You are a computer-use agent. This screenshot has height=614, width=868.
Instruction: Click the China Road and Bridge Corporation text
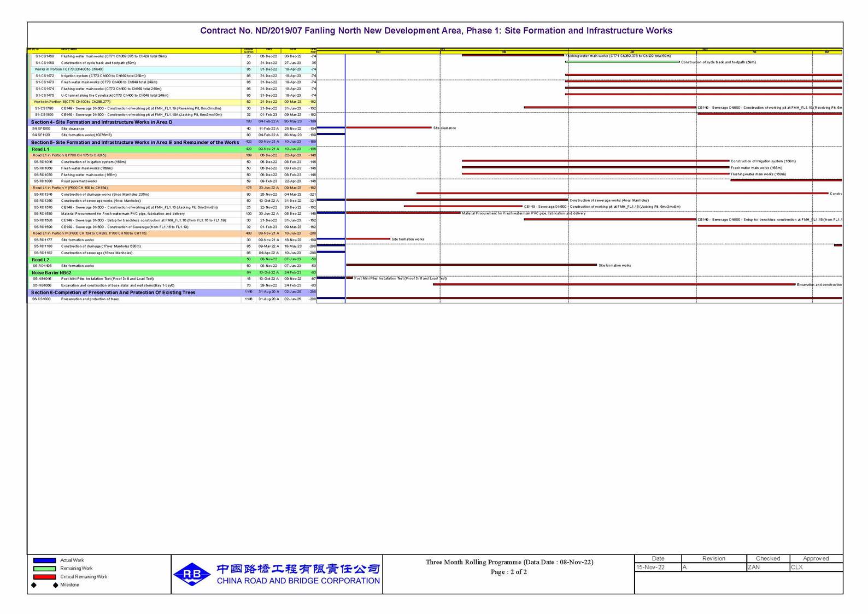(298, 581)
